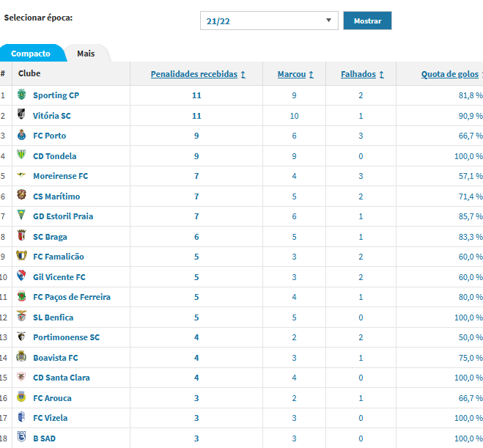Click Moreirense FC's 57,1 % goal quota
Viewport: 483px width, 448px height.
pyautogui.click(x=471, y=176)
